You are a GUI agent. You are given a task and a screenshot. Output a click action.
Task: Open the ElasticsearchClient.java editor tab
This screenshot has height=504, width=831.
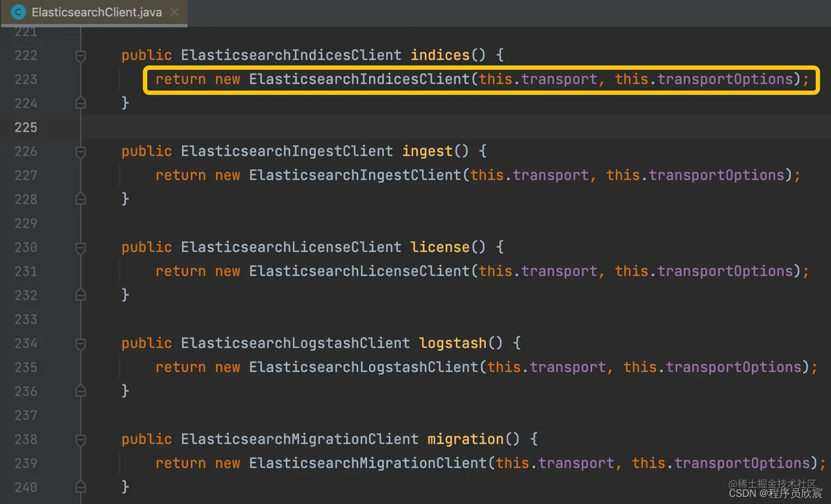coord(94,13)
